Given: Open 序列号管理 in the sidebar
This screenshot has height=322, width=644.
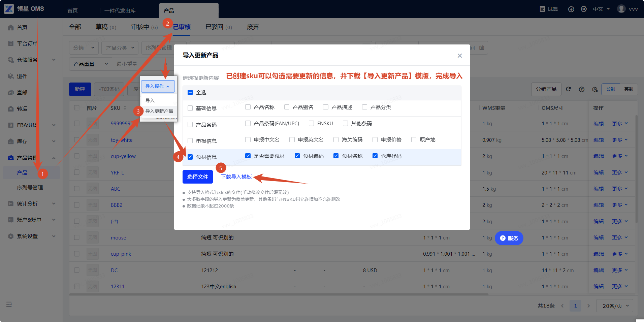Looking at the screenshot, I should [30, 188].
